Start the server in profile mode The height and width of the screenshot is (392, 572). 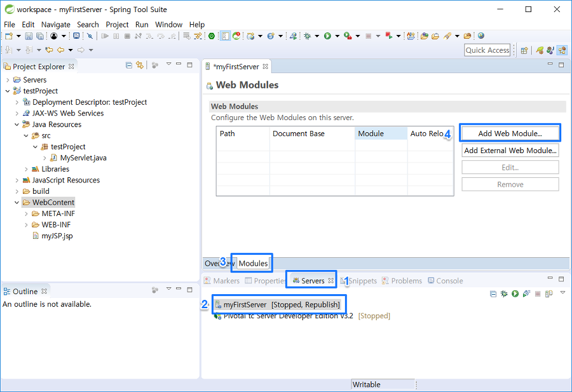(526, 294)
